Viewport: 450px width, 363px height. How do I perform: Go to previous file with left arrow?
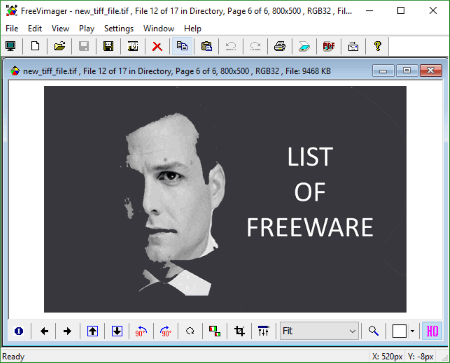coord(44,331)
